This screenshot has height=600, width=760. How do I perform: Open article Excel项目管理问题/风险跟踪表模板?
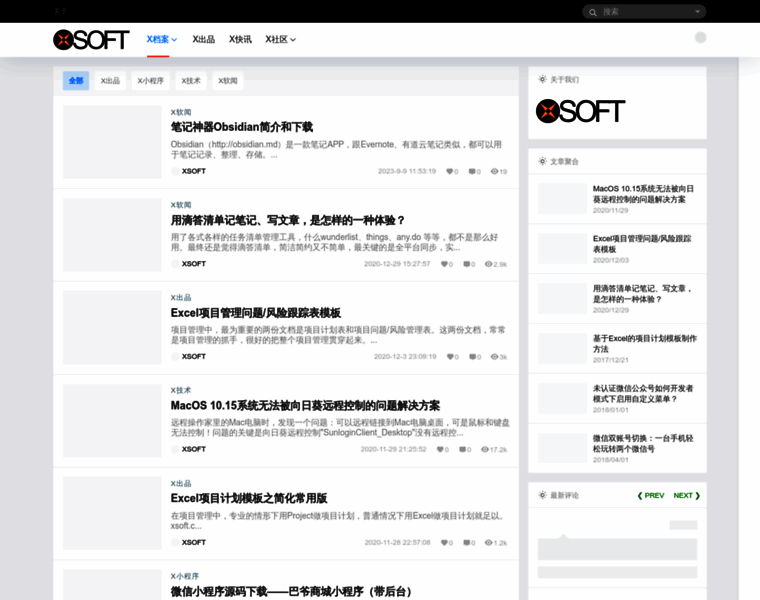tap(256, 313)
